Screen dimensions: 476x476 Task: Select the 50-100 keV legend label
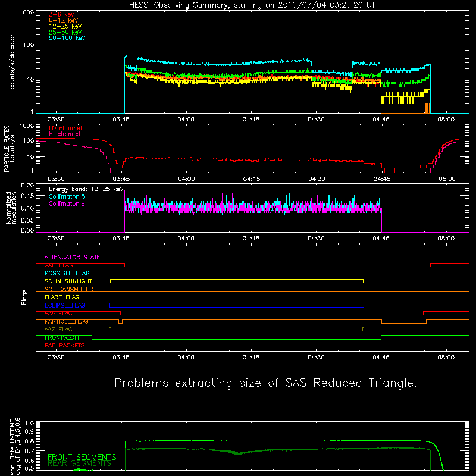(x=67, y=38)
